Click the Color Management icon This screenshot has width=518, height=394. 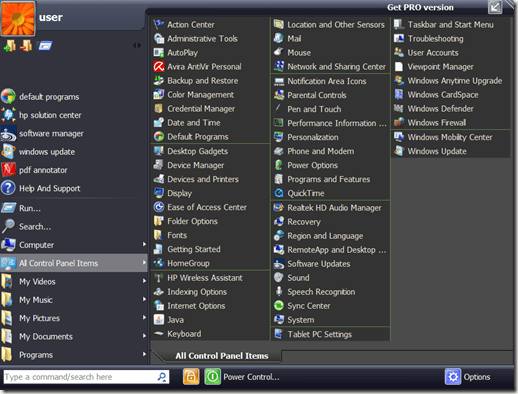pyautogui.click(x=159, y=95)
